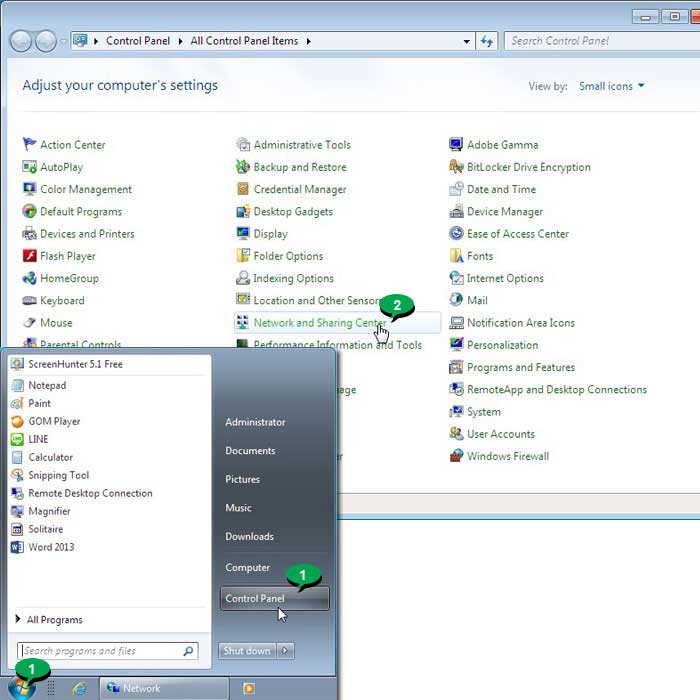Open the Shut down options arrow
Viewport: 700px width, 700px height.
coord(285,650)
